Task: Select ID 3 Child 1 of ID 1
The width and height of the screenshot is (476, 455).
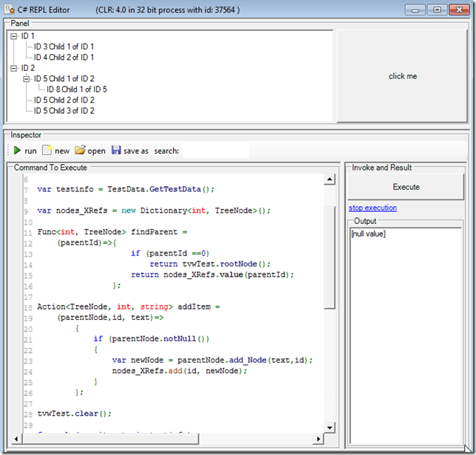Action: 64,47
